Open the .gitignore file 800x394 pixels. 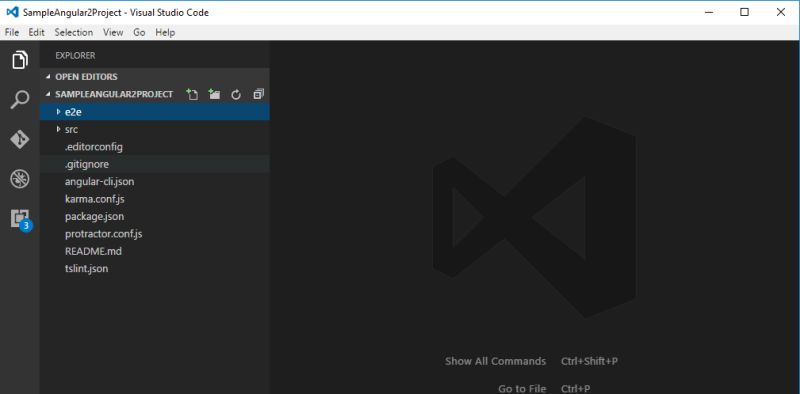(155, 164)
